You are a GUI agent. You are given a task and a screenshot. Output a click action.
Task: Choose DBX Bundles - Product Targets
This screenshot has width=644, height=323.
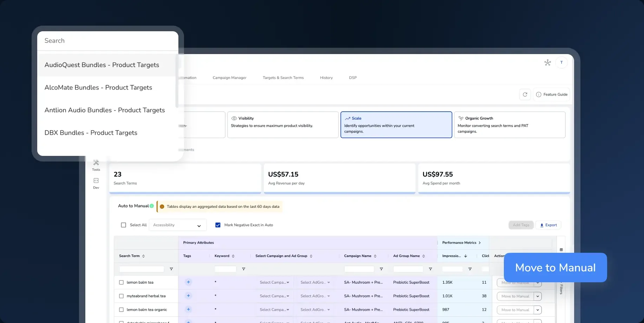coord(106,133)
